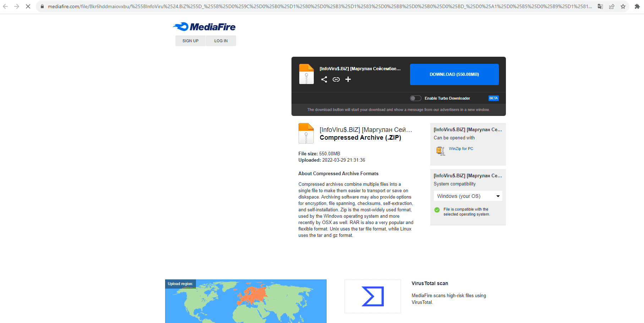The width and height of the screenshot is (644, 323).
Task: Bookmark this page with the star icon
Action: pos(623,6)
